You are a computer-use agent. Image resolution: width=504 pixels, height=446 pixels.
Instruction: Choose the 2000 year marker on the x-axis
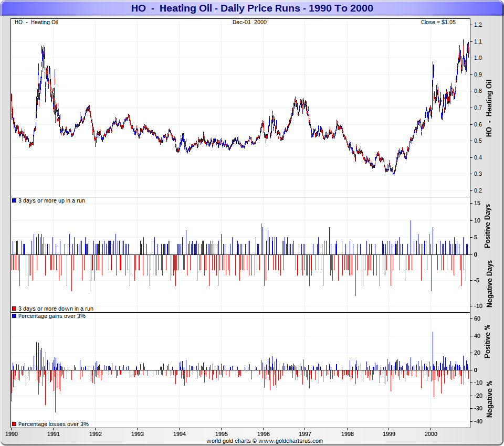point(431,434)
